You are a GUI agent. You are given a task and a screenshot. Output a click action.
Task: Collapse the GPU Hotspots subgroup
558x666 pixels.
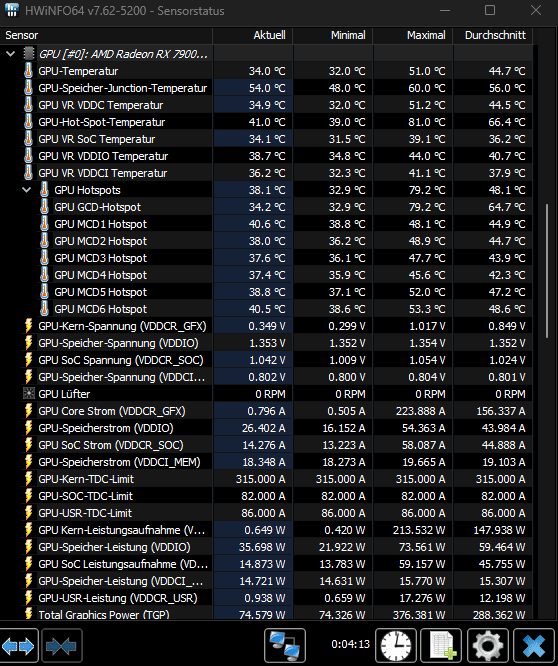27,190
